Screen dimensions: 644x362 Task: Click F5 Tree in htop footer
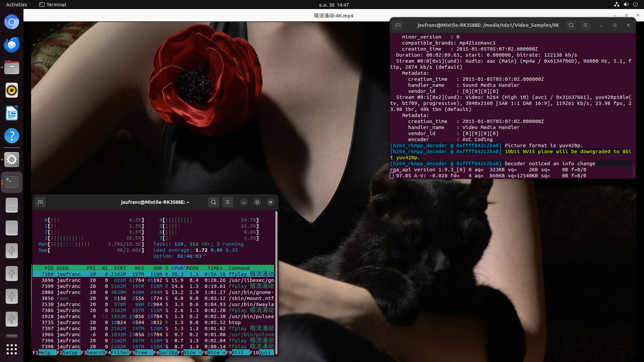141,353
